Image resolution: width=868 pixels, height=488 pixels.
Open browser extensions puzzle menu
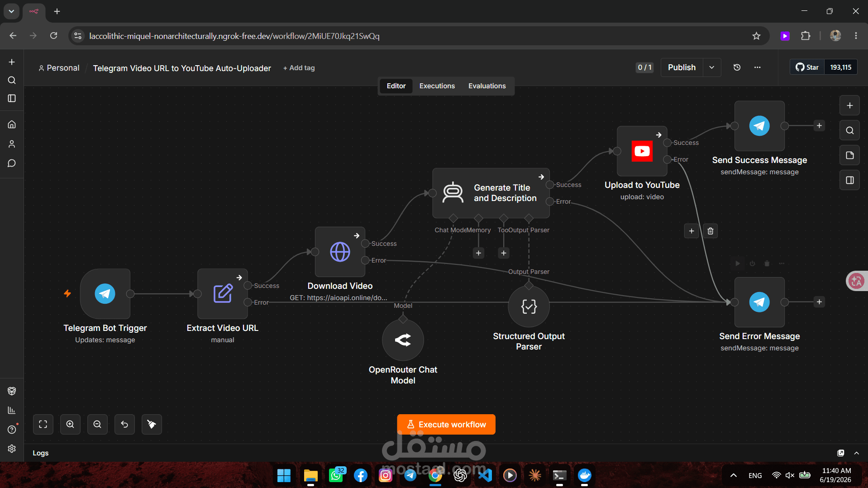806,36
